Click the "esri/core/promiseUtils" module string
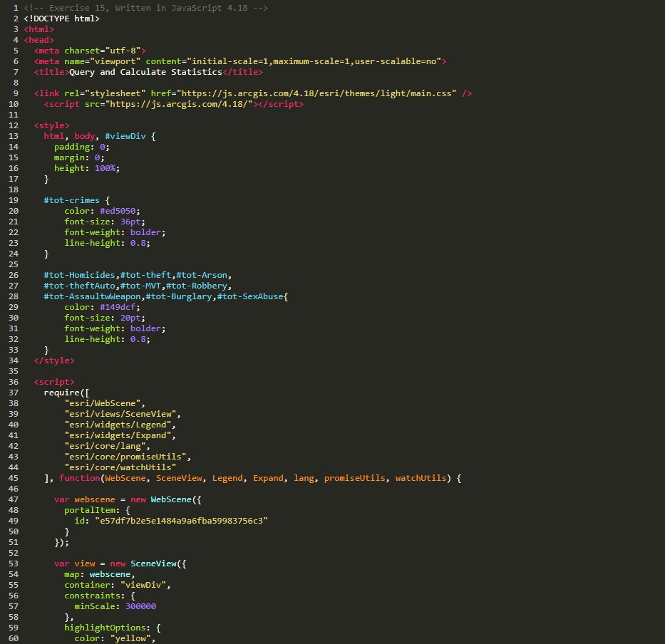 coord(128,457)
